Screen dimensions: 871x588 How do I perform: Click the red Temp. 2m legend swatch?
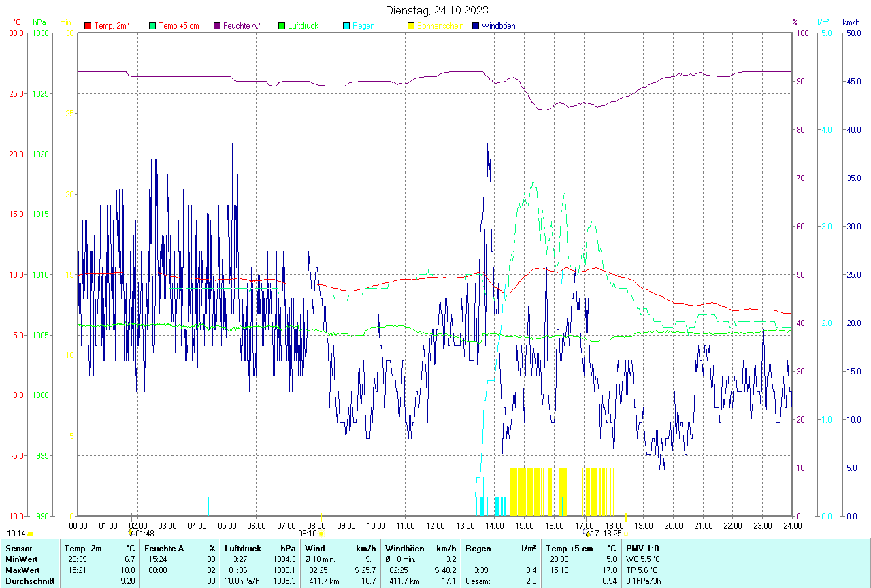[88, 26]
